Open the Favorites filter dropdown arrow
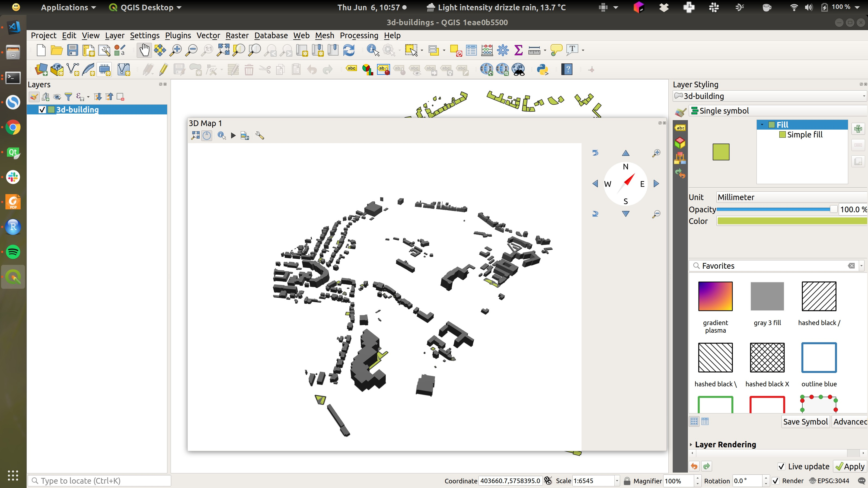This screenshot has width=868, height=488. (x=861, y=266)
